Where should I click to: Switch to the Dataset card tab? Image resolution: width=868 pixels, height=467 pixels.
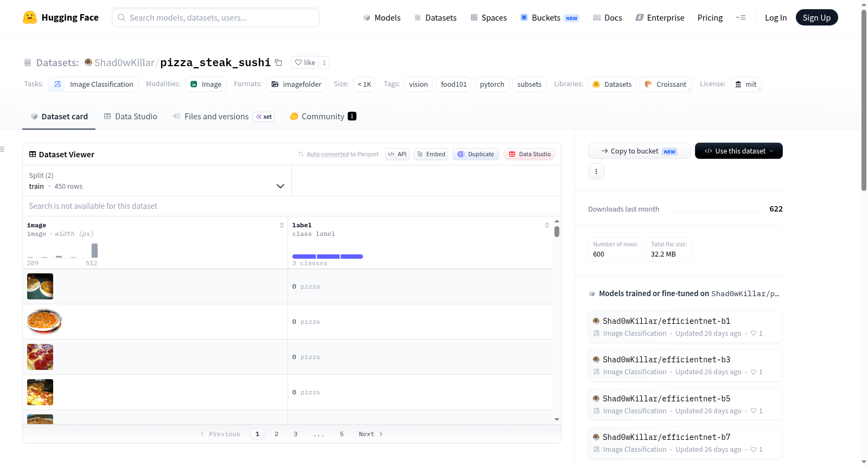coord(59,116)
